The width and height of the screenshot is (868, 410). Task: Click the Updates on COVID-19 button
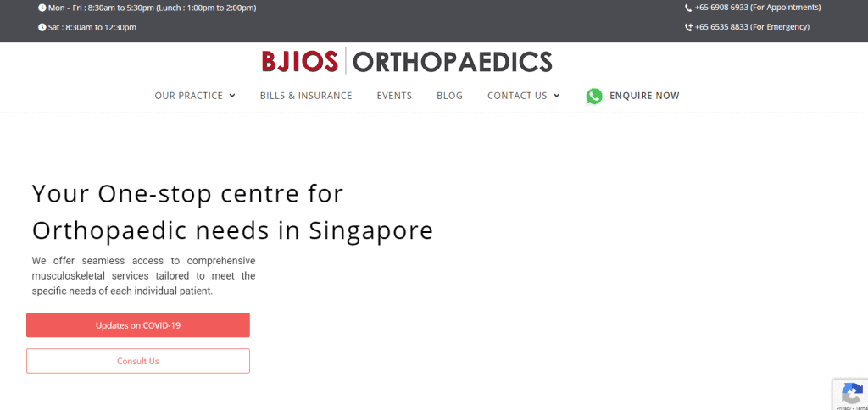138,325
